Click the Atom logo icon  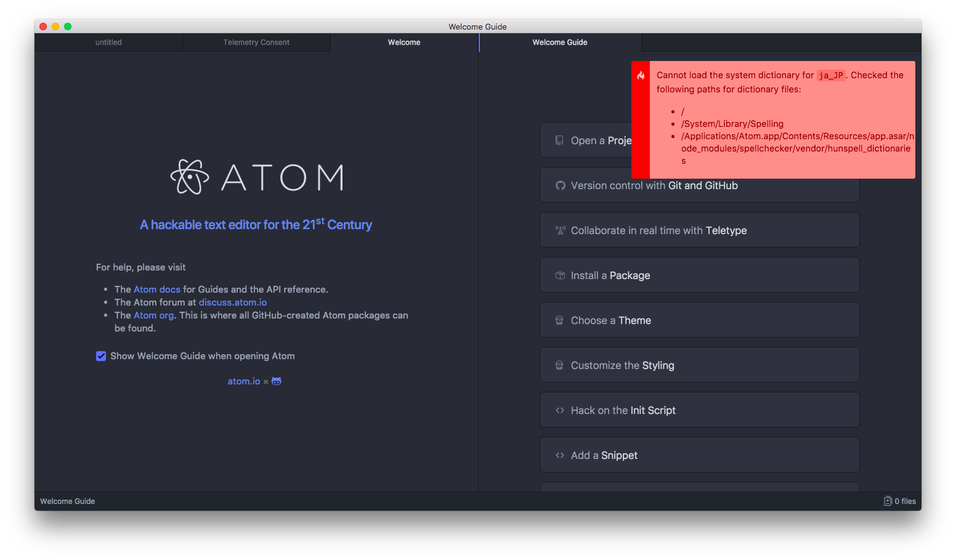click(x=190, y=177)
